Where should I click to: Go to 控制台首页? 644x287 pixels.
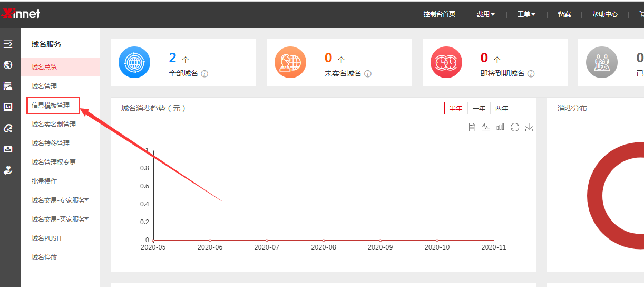[439, 14]
